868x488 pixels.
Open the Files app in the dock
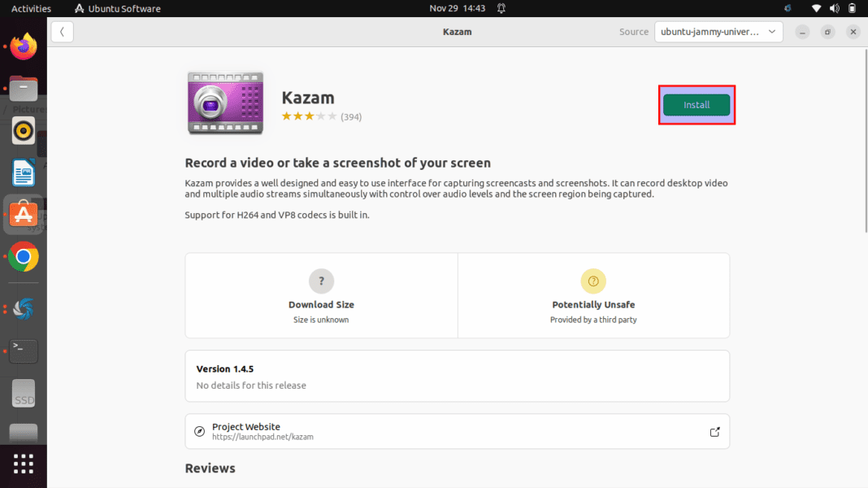click(22, 89)
